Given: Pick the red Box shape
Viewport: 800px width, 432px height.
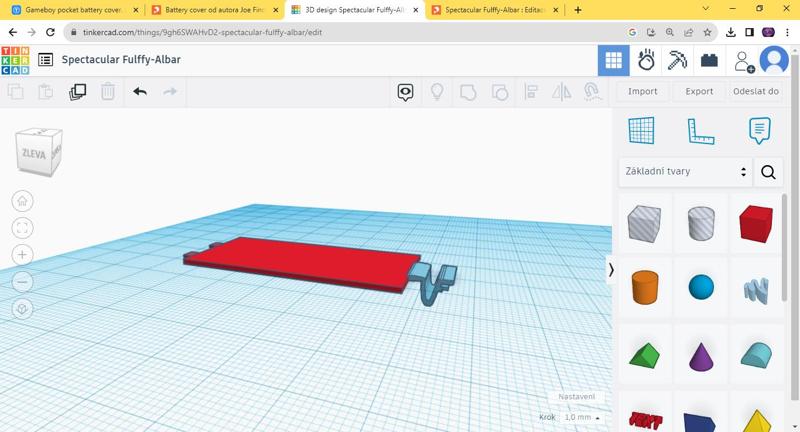Looking at the screenshot, I should [x=756, y=223].
